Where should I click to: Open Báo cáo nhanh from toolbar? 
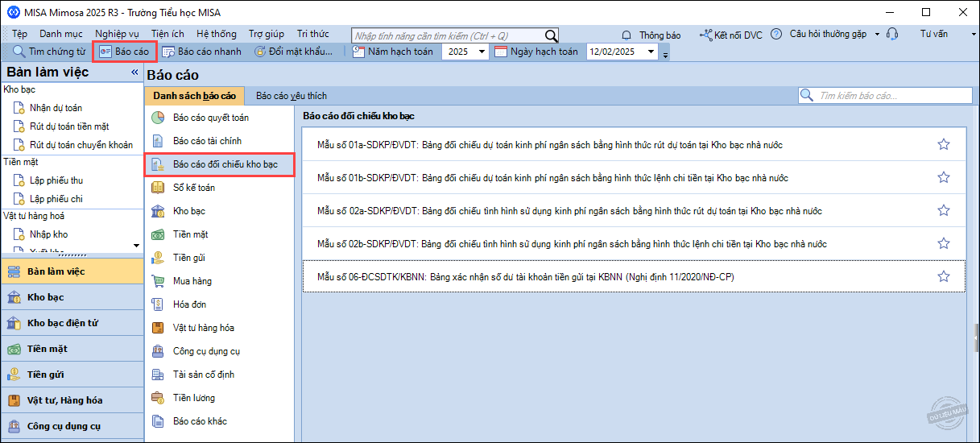[x=201, y=52]
